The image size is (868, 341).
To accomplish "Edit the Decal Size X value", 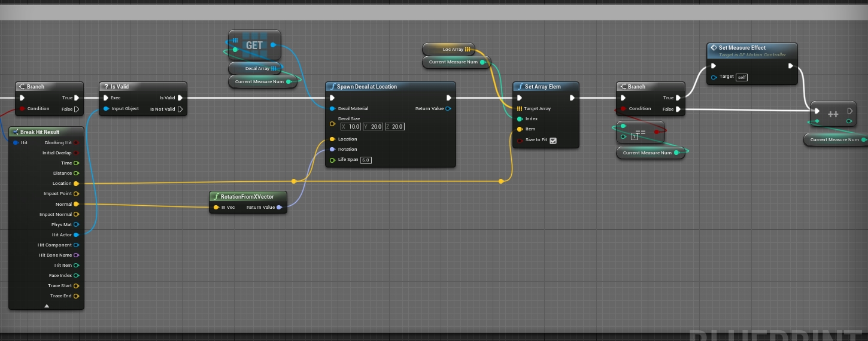I will pyautogui.click(x=351, y=127).
